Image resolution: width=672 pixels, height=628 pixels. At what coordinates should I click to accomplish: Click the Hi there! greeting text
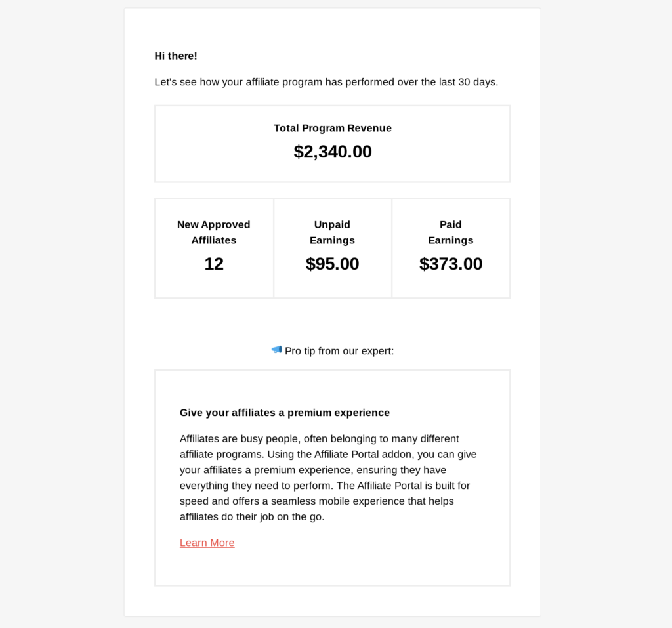176,56
